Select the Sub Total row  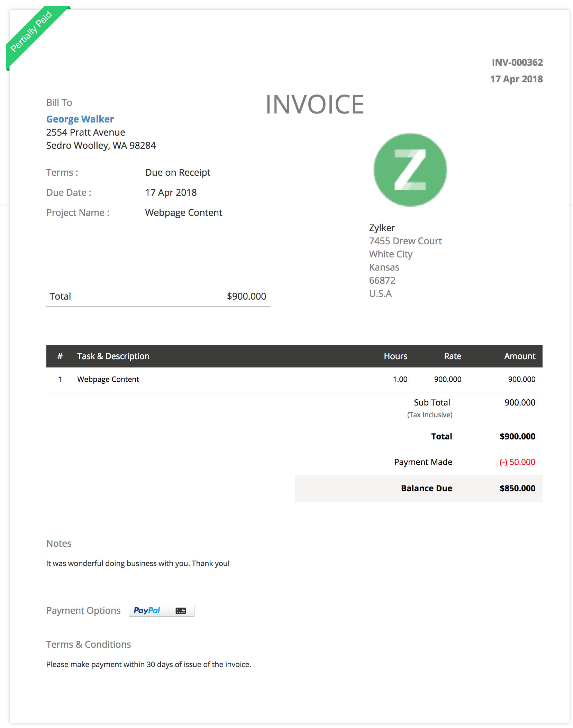pyautogui.click(x=431, y=402)
